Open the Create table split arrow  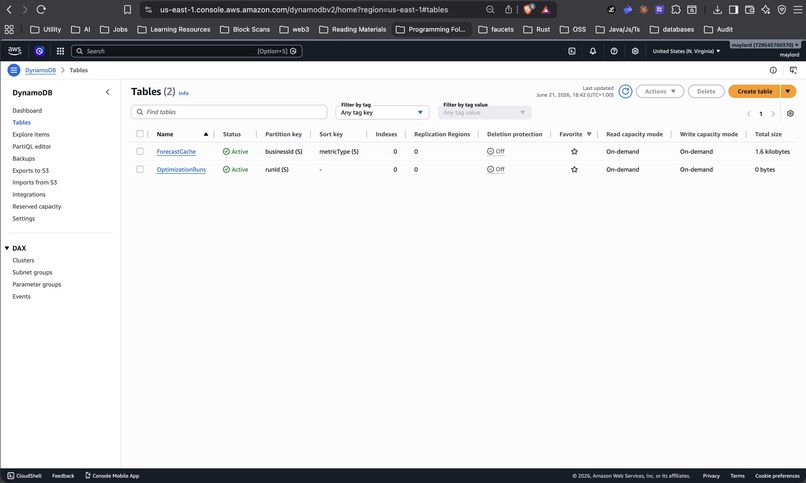point(787,91)
